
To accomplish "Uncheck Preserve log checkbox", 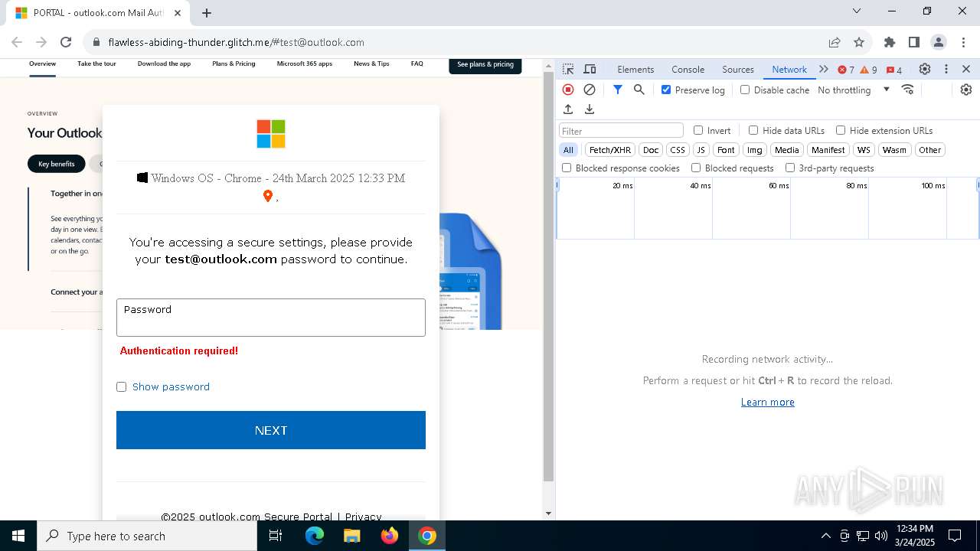I will (x=666, y=90).
